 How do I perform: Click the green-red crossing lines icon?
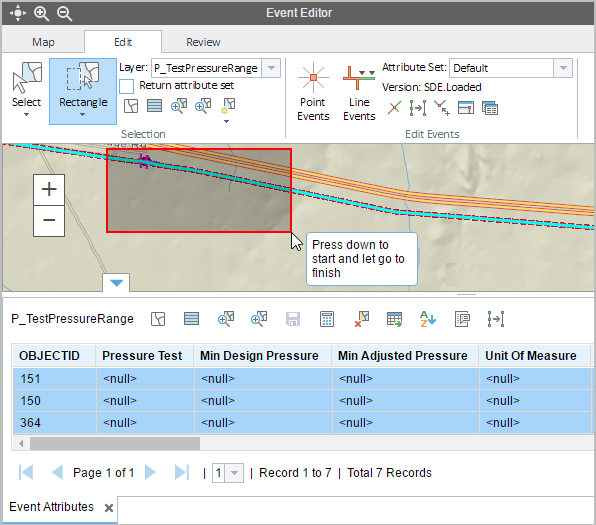pyautogui.click(x=394, y=108)
